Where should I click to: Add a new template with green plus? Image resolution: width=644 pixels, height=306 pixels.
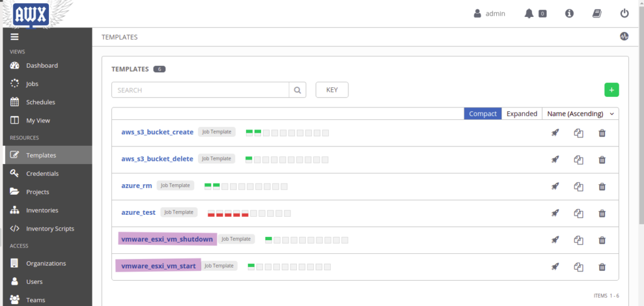click(x=611, y=90)
